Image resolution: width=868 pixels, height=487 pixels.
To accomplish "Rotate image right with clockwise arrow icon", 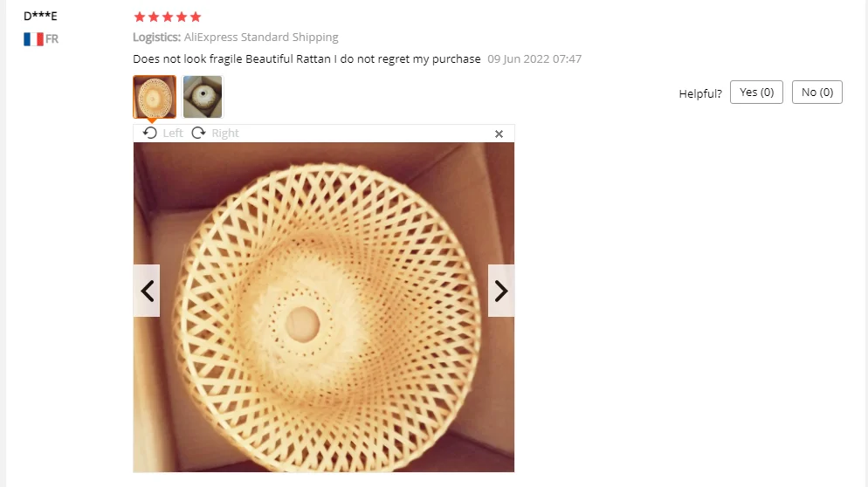I will click(198, 133).
